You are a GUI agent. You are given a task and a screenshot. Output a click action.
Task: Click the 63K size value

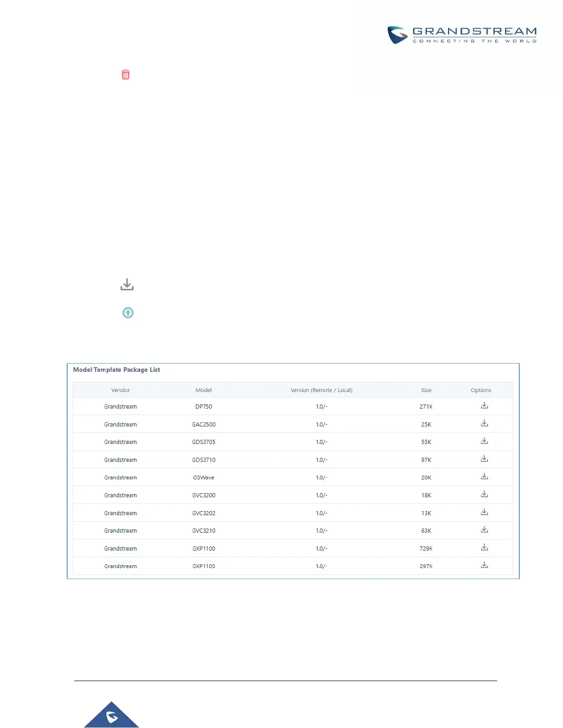(x=426, y=531)
